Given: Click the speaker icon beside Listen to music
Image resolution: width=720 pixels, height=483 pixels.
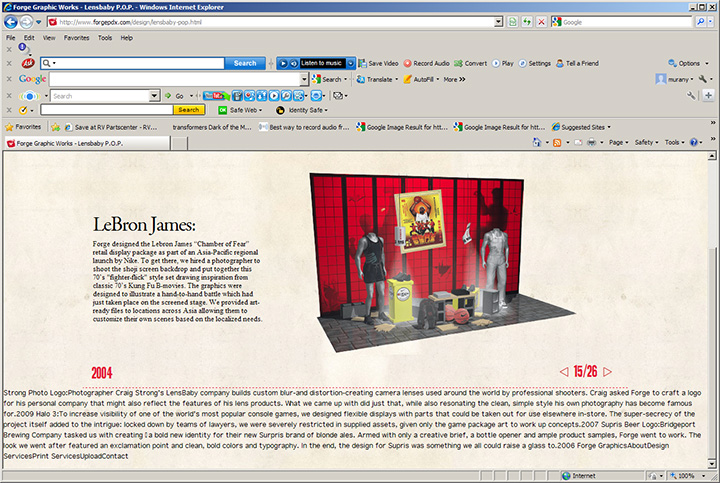Looking at the screenshot, I should [x=293, y=63].
